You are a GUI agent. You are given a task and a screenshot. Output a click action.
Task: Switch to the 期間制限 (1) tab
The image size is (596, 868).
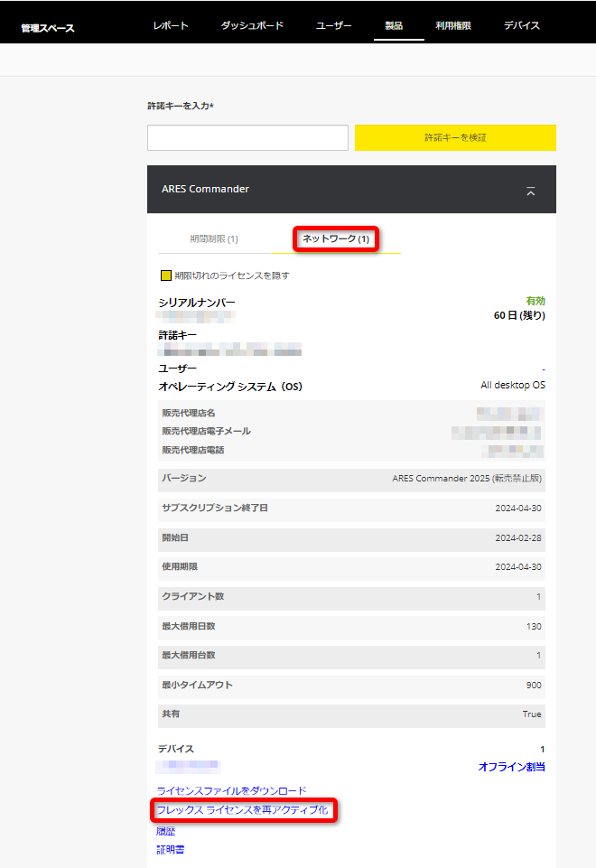pos(214,238)
